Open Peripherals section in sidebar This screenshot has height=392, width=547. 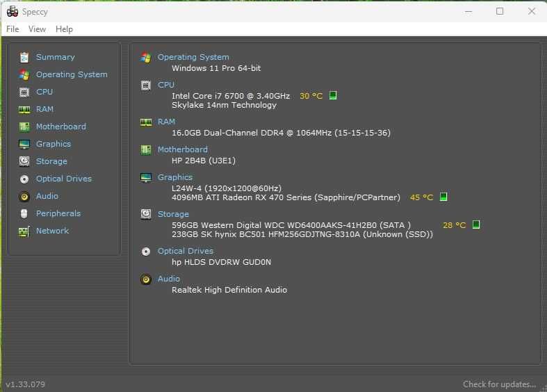point(58,213)
